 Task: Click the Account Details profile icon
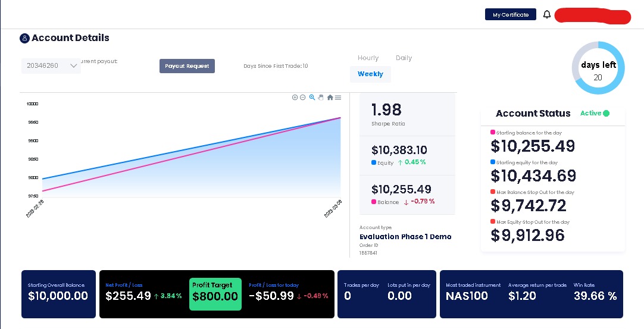24,38
